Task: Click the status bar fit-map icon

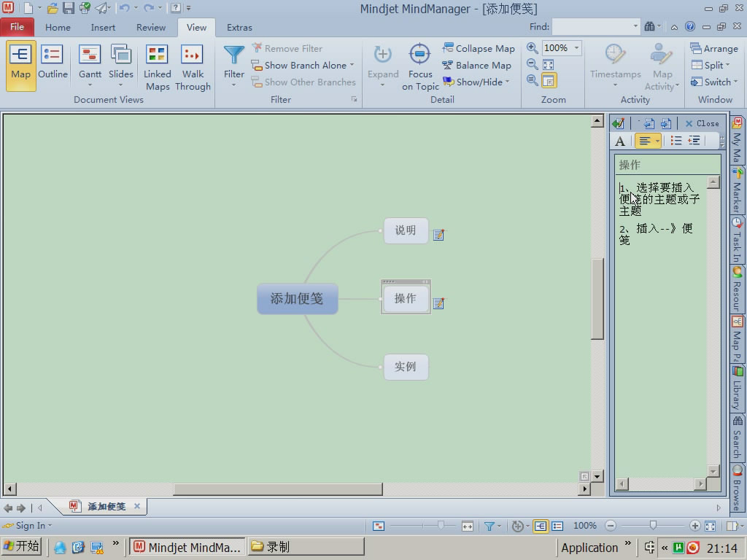Action: (710, 526)
